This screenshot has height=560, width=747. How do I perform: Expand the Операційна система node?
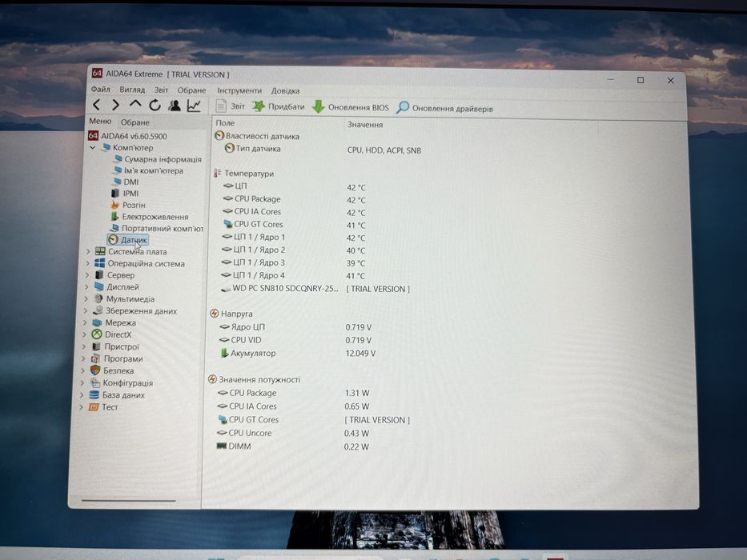[x=87, y=263]
